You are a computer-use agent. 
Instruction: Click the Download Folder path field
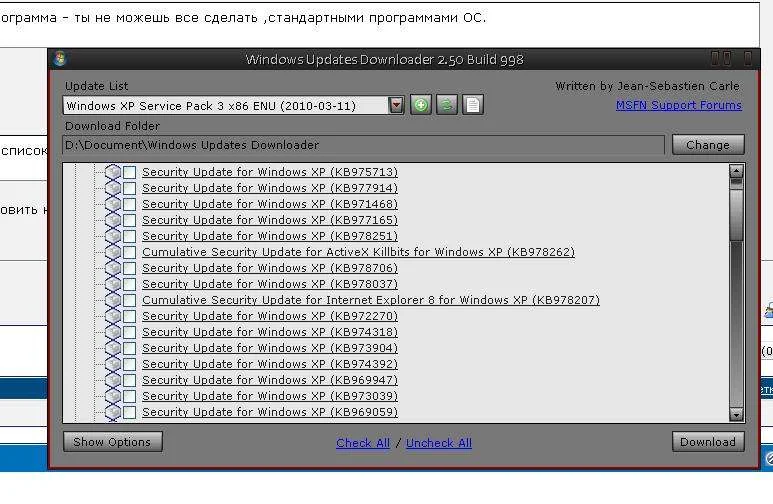pos(364,145)
